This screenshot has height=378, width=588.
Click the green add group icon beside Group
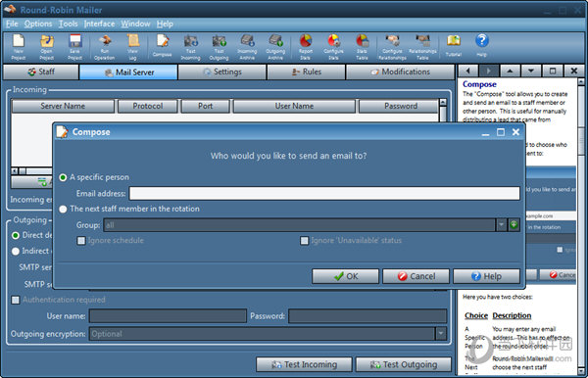pos(514,225)
